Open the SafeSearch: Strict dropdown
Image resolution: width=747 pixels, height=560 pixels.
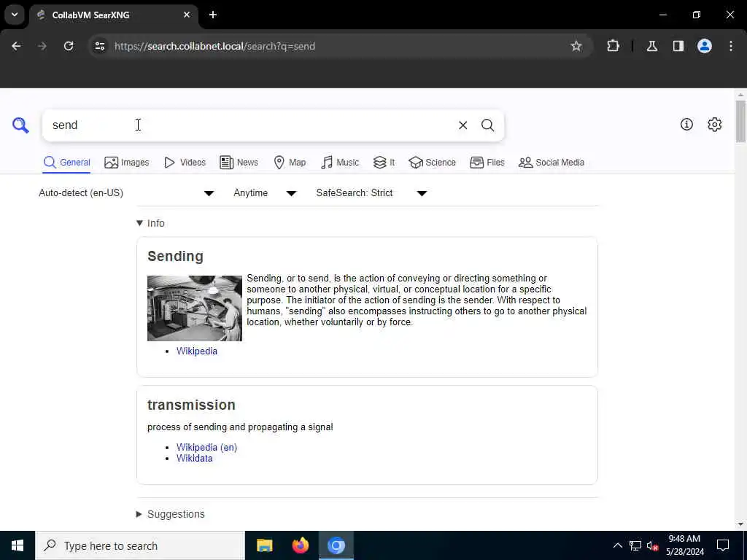[x=371, y=192]
